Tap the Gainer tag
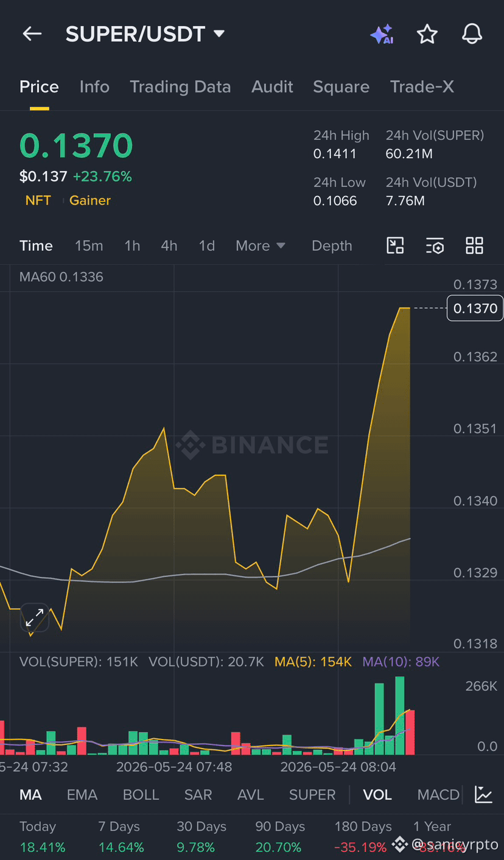504x860 pixels. (x=90, y=200)
